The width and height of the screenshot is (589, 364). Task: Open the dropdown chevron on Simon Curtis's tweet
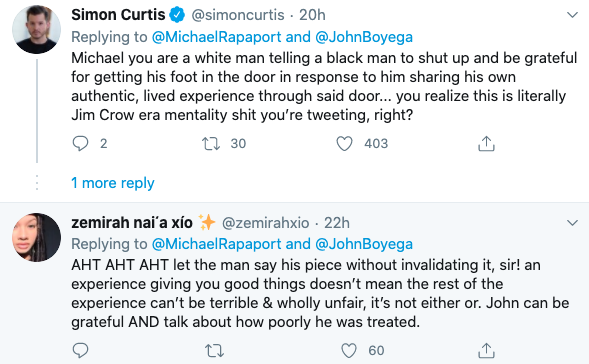coord(572,15)
